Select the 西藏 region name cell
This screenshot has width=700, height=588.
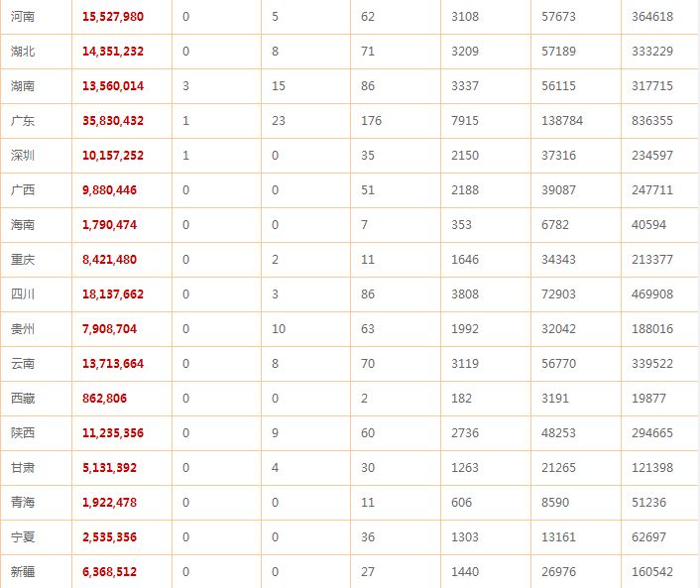23,399
